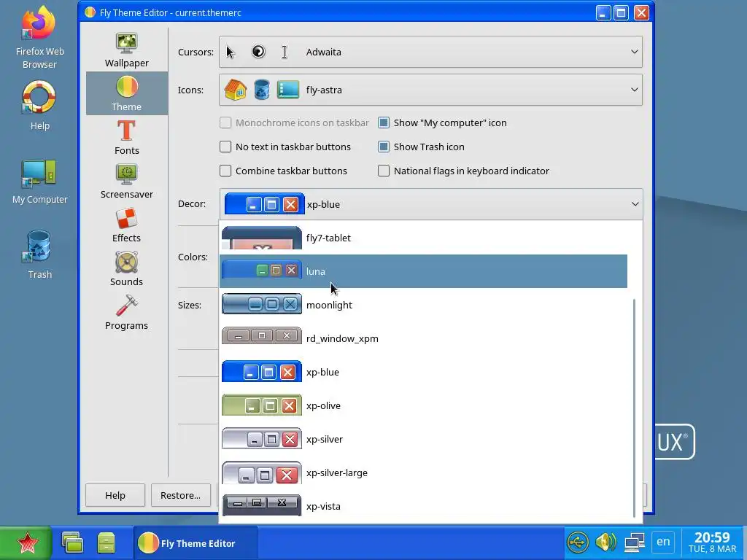Image resolution: width=747 pixels, height=560 pixels.
Task: Choose rd_window_xpm decor from list
Action: [423, 338]
